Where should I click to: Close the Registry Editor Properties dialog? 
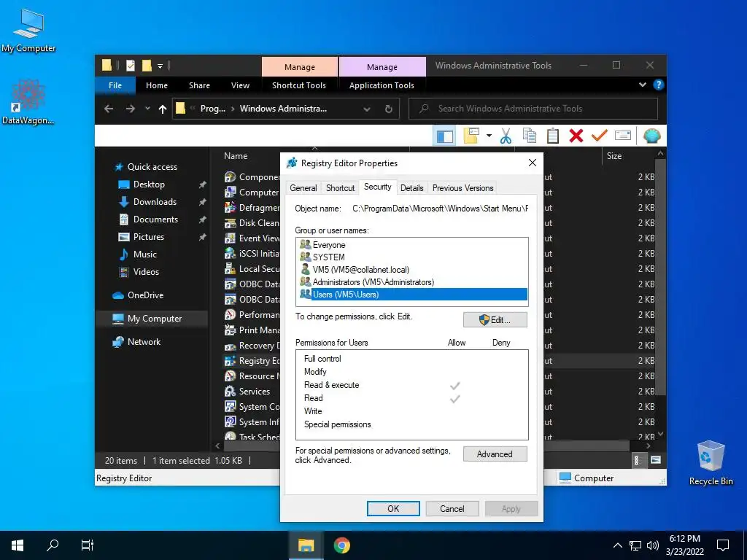[532, 163]
